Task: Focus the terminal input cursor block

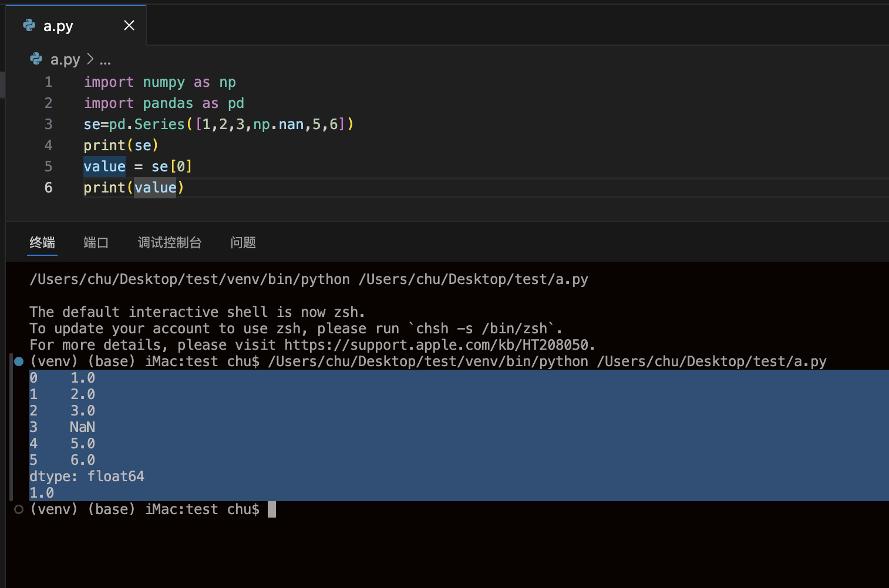Action: click(271, 509)
